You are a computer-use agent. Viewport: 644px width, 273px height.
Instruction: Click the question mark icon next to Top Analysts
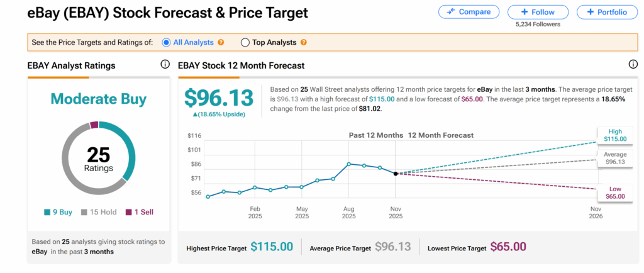click(x=304, y=43)
